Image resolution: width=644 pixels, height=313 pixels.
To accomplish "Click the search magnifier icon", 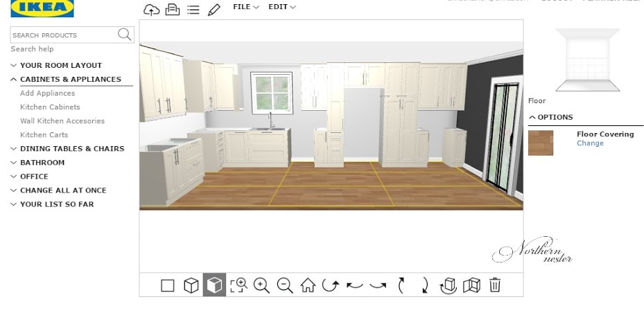I will coord(125,35).
